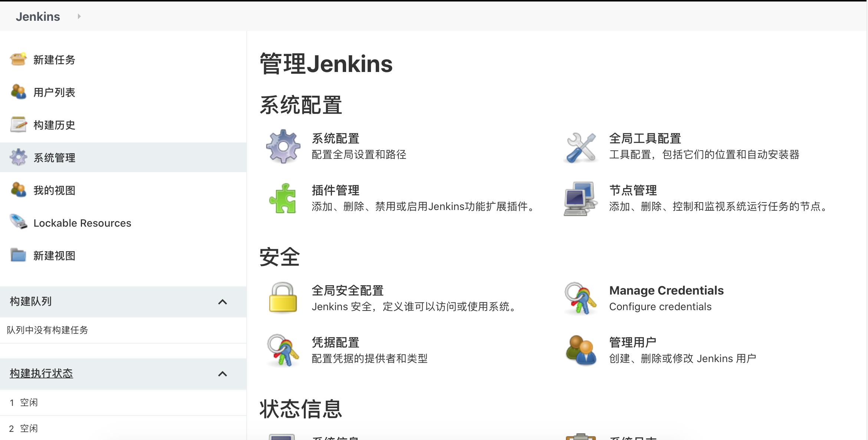Click the gear icon for 系统配置
The image size is (868, 440).
click(x=283, y=146)
